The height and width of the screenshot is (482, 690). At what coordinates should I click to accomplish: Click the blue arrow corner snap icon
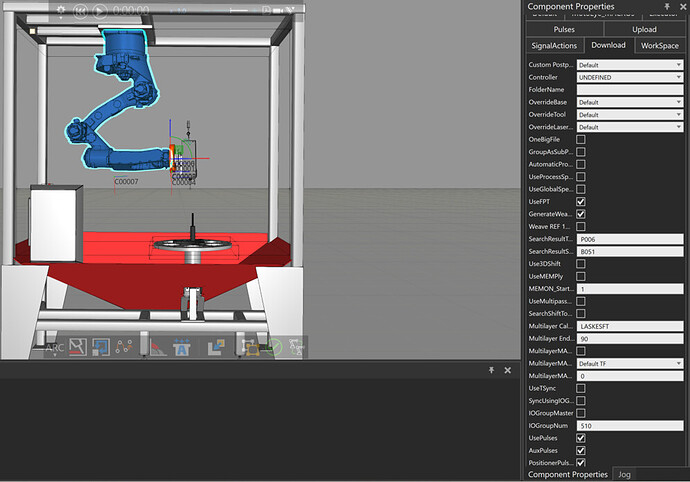click(216, 347)
